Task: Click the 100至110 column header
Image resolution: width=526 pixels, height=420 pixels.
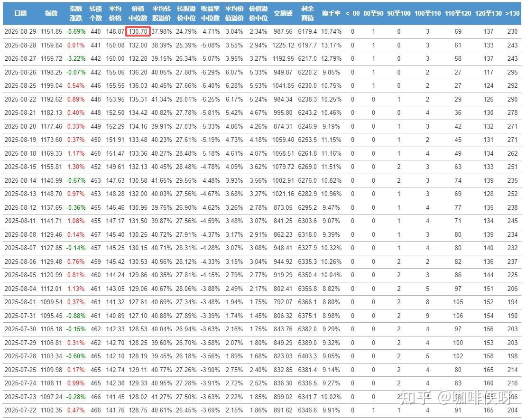Action: (428, 13)
